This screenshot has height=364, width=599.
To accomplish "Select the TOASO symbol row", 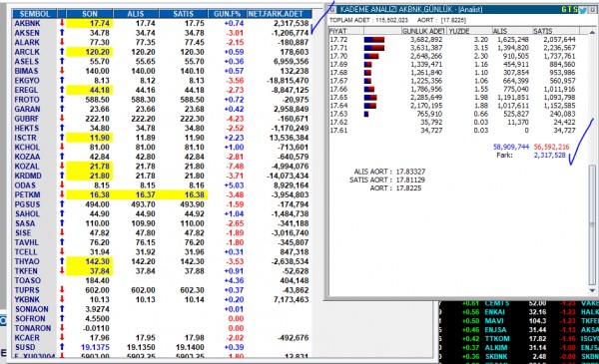I will pyautogui.click(x=162, y=280).
